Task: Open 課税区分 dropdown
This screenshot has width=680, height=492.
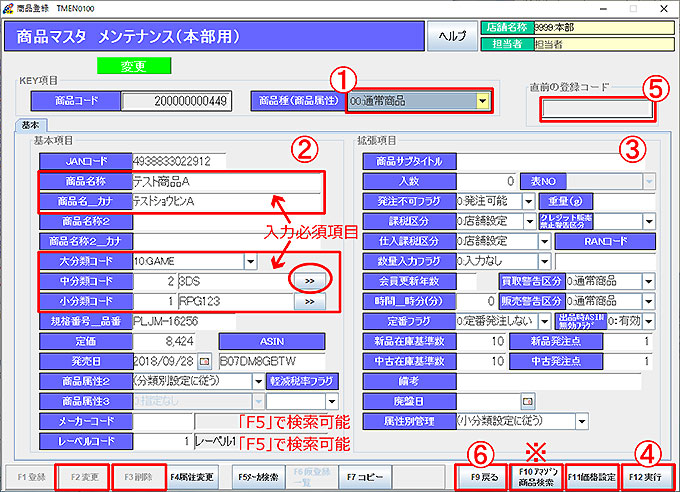Action: coord(530,221)
